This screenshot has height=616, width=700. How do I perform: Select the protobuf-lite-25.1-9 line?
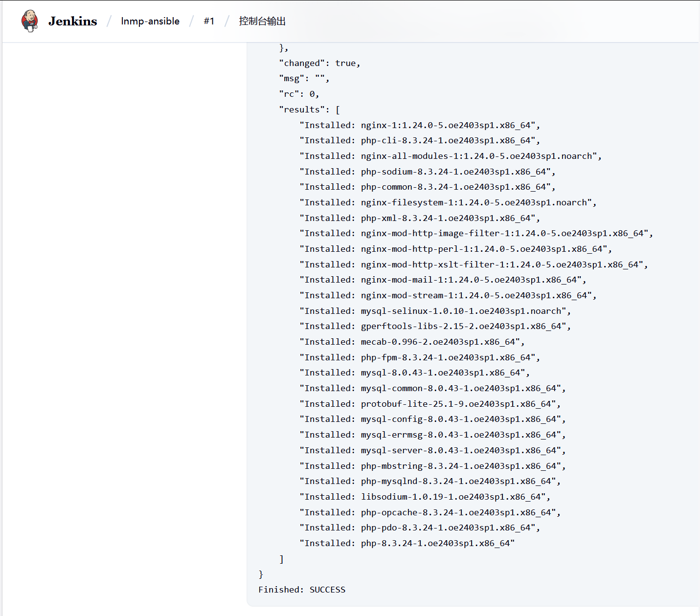coord(430,404)
